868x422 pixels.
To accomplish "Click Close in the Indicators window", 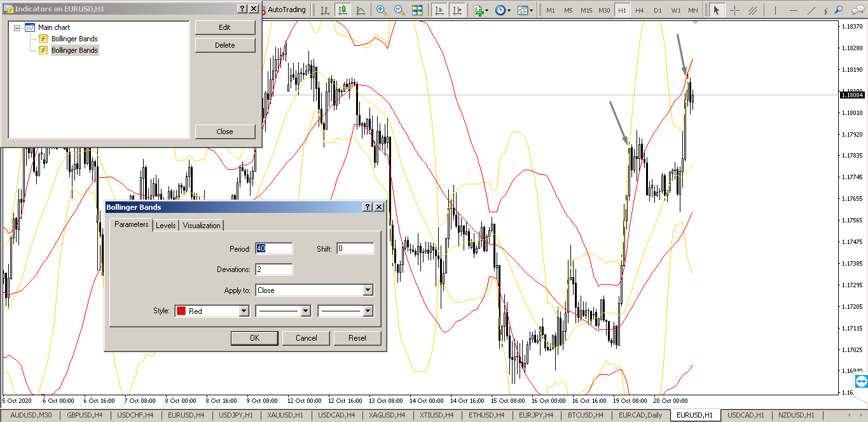I will (x=224, y=132).
